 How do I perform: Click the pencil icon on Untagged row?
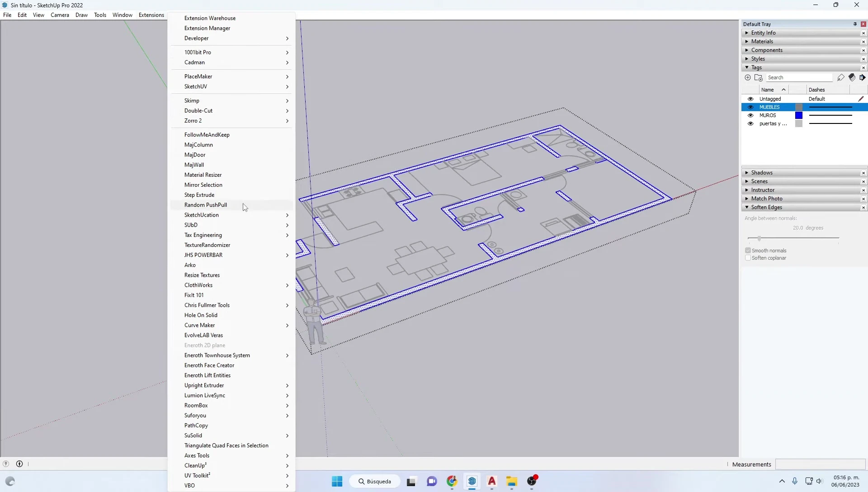pyautogui.click(x=861, y=99)
